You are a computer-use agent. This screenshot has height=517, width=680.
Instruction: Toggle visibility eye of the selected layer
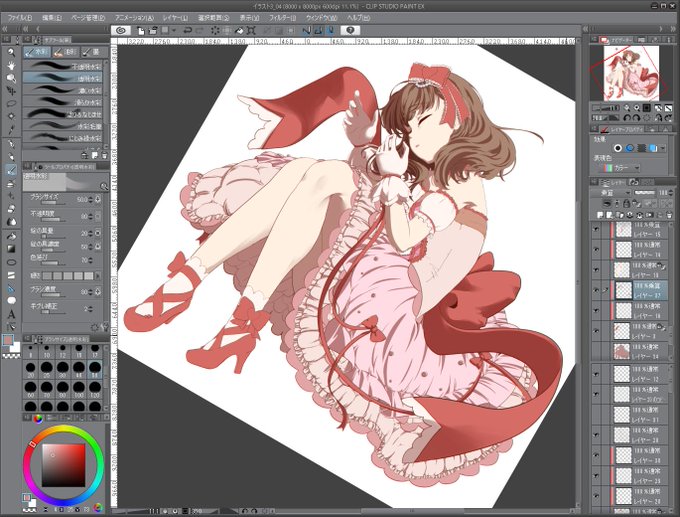(x=596, y=290)
